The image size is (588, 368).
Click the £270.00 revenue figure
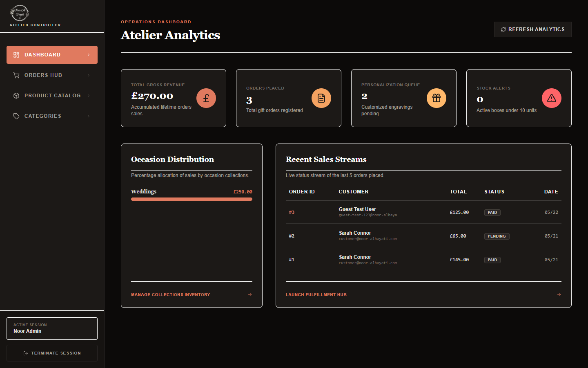point(152,96)
